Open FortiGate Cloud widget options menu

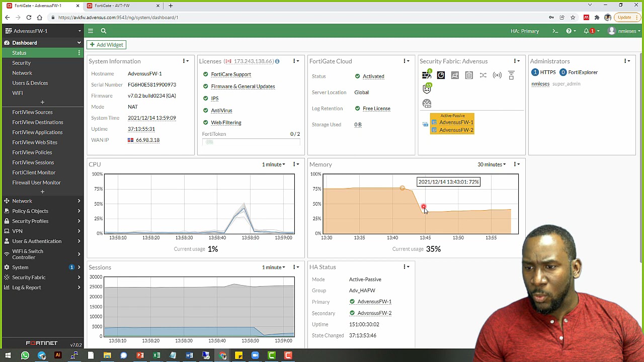(406, 61)
